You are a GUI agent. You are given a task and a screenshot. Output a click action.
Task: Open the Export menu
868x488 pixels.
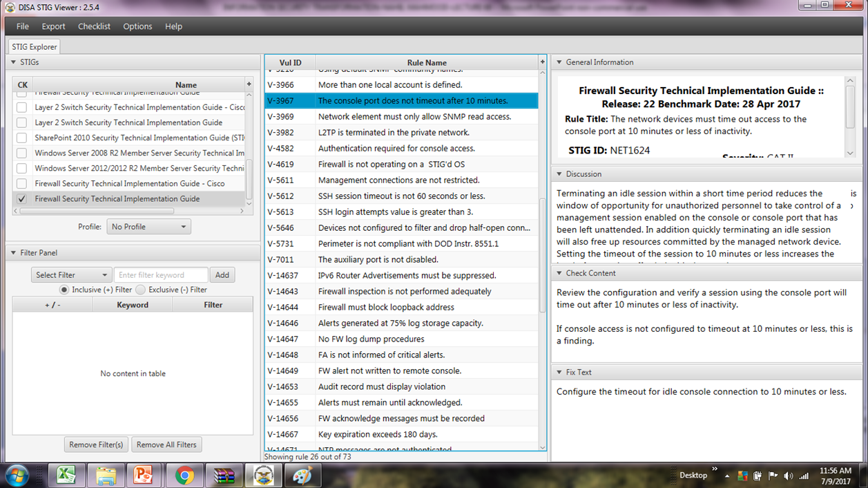coord(53,26)
